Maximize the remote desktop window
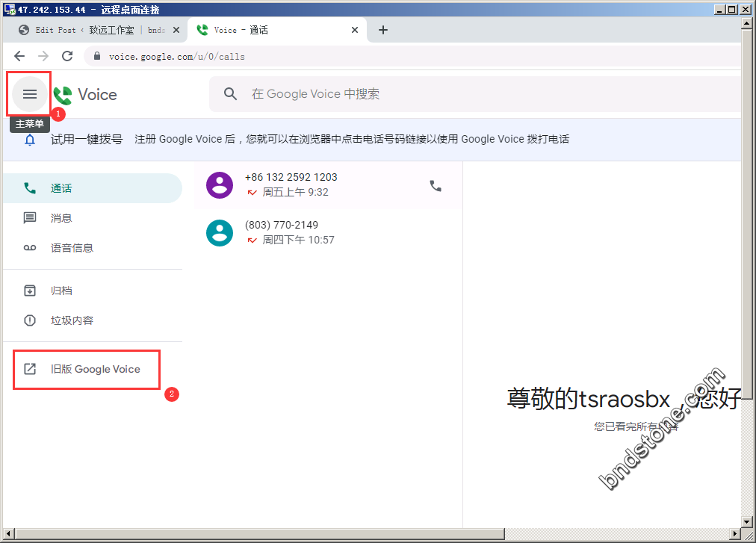 [732, 9]
